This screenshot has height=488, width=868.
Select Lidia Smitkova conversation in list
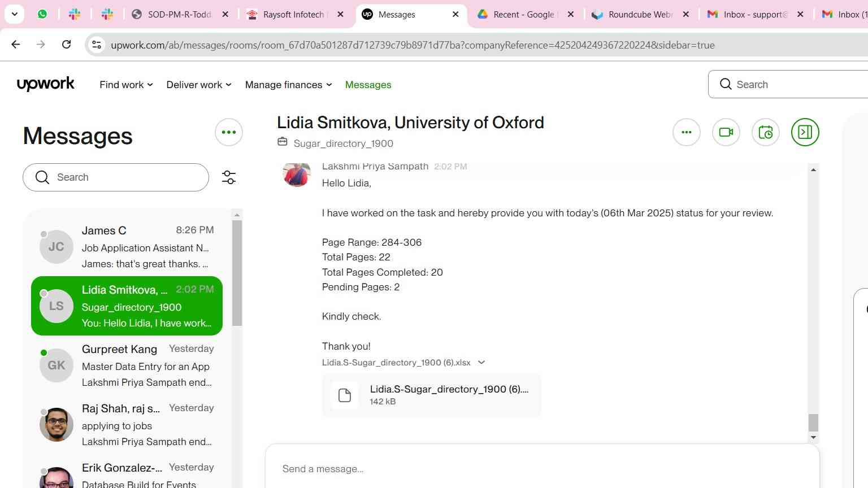pos(127,306)
